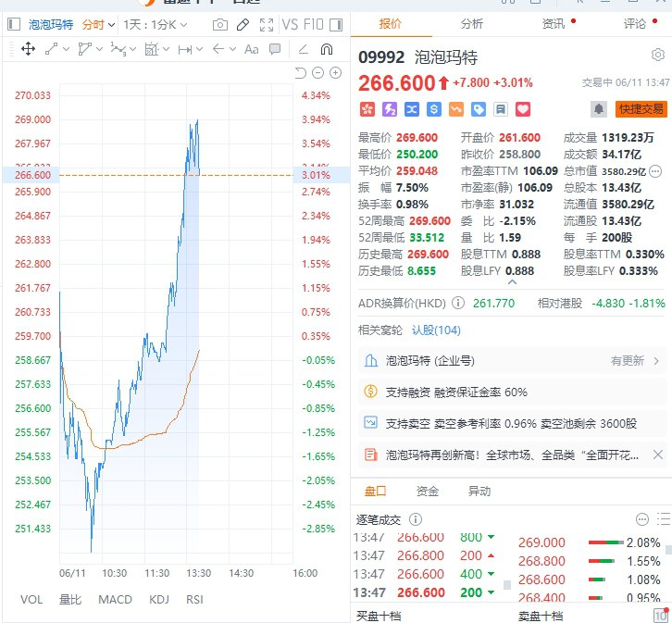Click the purple lightning Level 2 icon
Image resolution: width=672 pixels, height=623 pixels.
click(389, 109)
